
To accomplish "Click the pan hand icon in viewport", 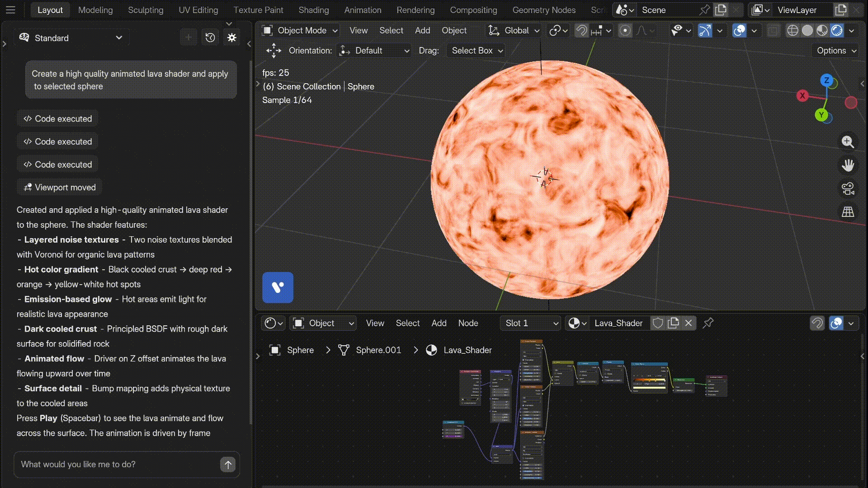I will point(848,165).
